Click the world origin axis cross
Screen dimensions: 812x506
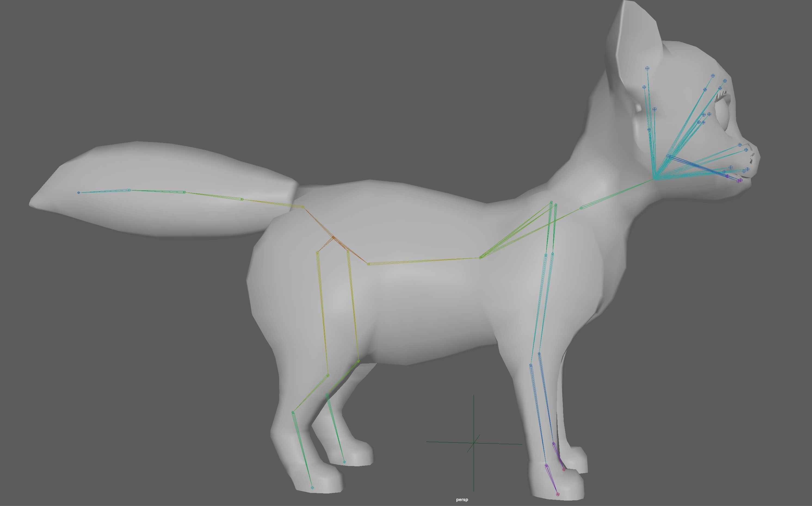point(474,443)
